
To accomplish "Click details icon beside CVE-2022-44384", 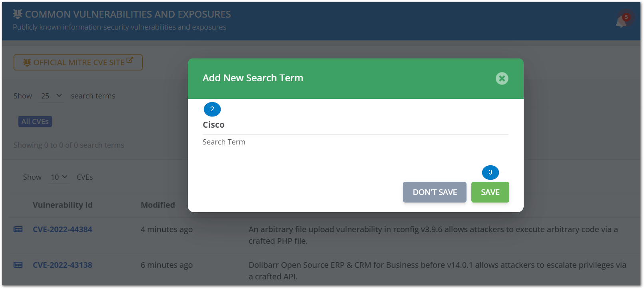I will tap(18, 229).
